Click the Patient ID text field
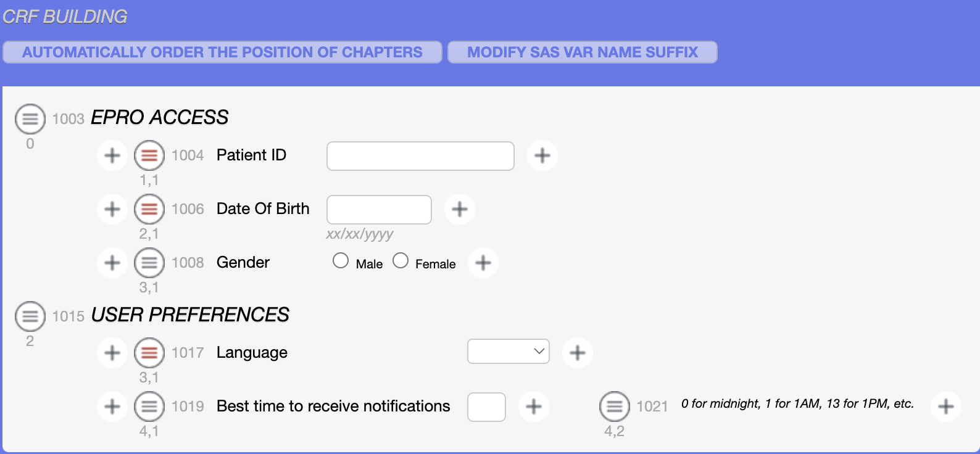 pyautogui.click(x=420, y=156)
